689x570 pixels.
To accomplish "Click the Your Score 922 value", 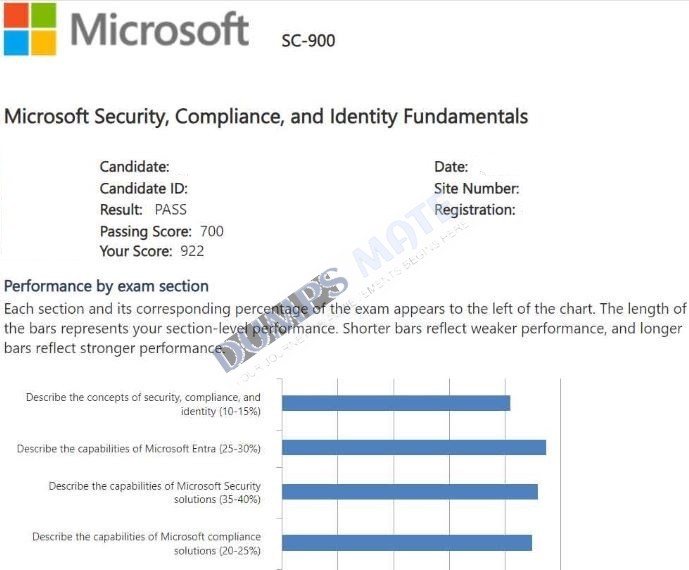I will 192,251.
